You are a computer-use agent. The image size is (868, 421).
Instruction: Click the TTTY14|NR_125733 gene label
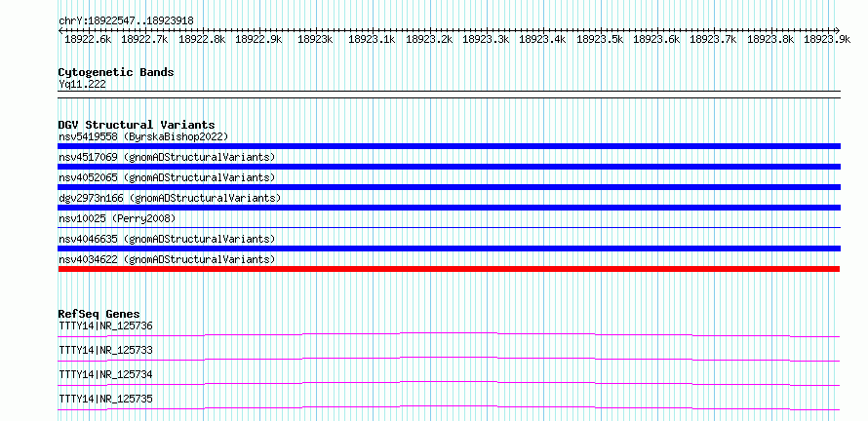(x=105, y=350)
